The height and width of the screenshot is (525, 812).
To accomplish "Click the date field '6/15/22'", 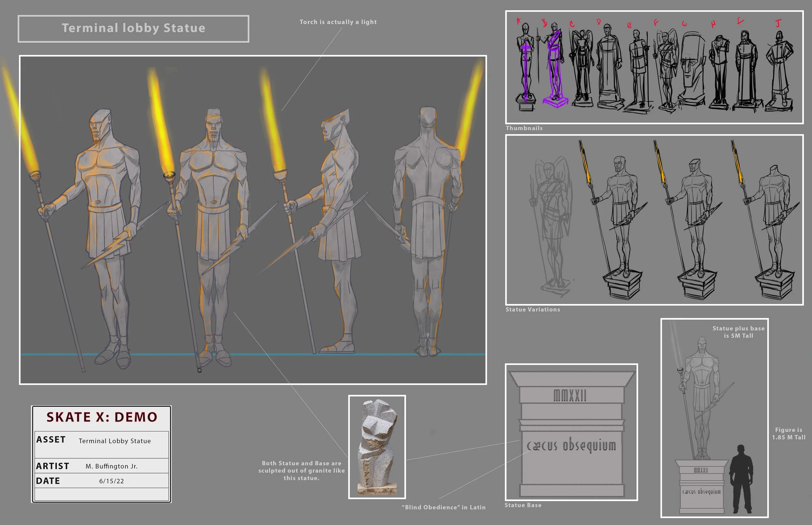I will pos(111,482).
